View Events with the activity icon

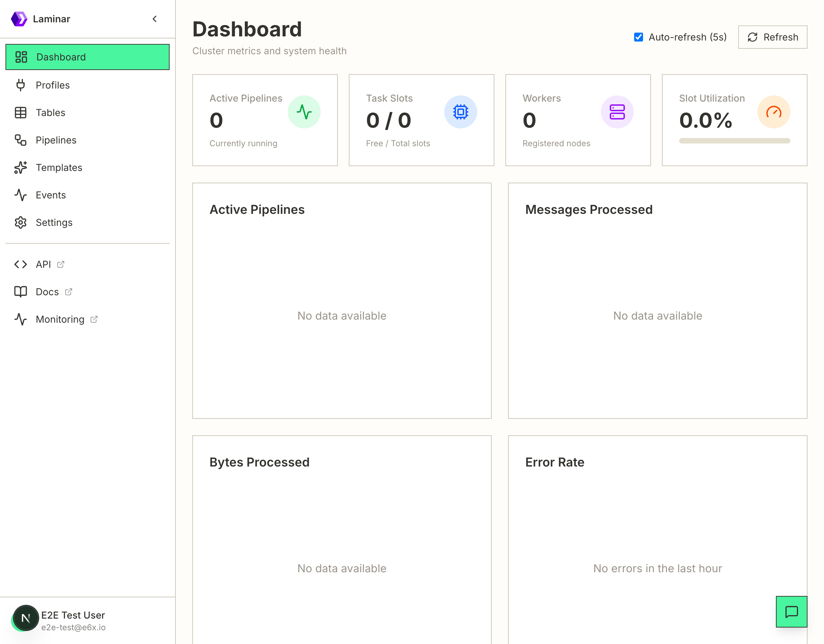coord(20,195)
